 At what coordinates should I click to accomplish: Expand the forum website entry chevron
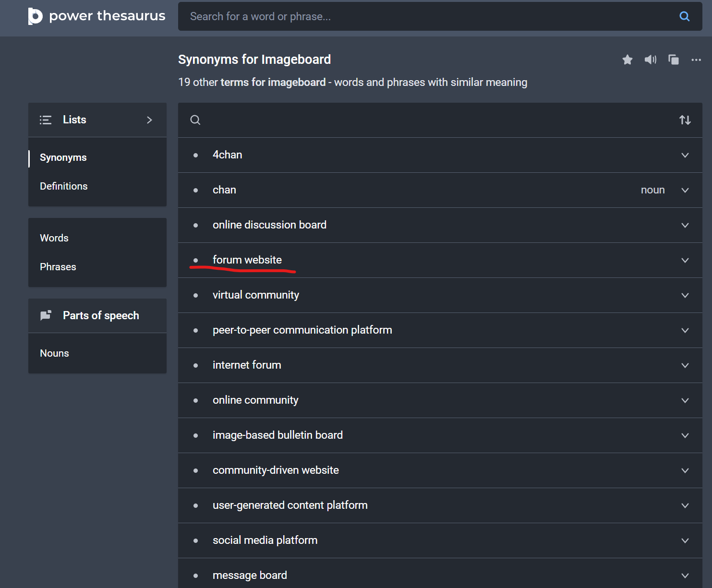click(685, 260)
